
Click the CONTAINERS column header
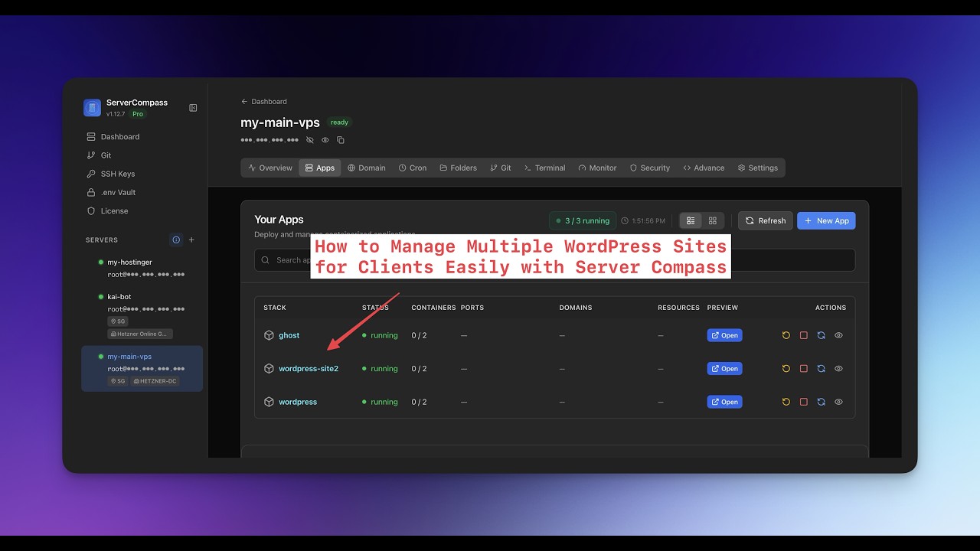click(433, 308)
